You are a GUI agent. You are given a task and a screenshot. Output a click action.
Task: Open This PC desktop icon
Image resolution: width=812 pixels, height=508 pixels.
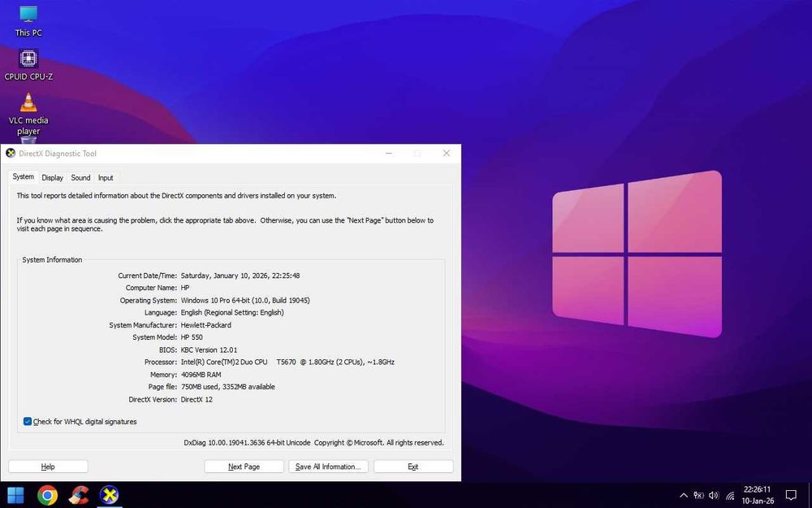coord(28,21)
